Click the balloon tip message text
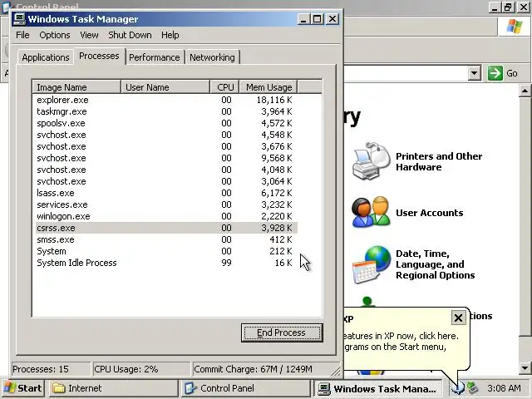The width and height of the screenshot is (532, 399). pos(401,341)
